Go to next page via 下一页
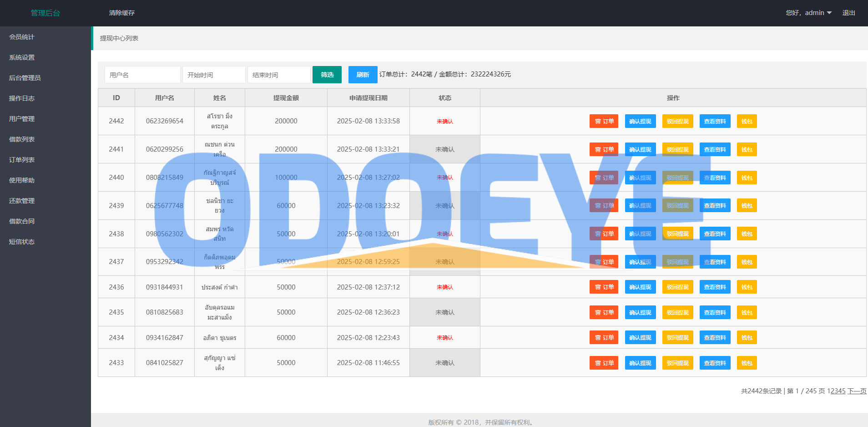Screen dimensions: 868x427 pyautogui.click(x=857, y=391)
